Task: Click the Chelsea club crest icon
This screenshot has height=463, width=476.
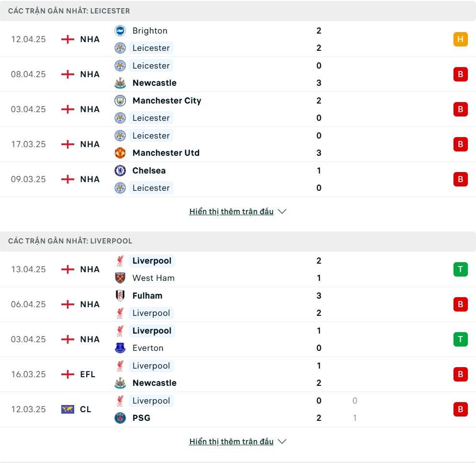Action: tap(120, 171)
